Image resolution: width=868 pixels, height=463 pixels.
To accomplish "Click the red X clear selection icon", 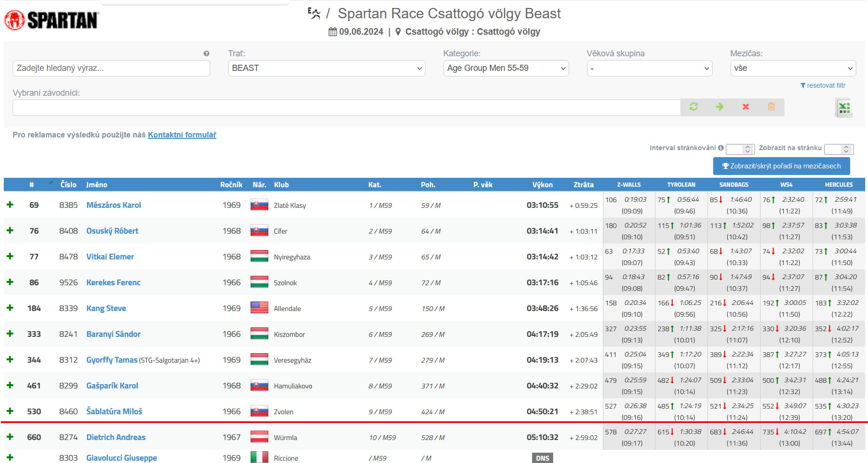I will click(x=746, y=107).
